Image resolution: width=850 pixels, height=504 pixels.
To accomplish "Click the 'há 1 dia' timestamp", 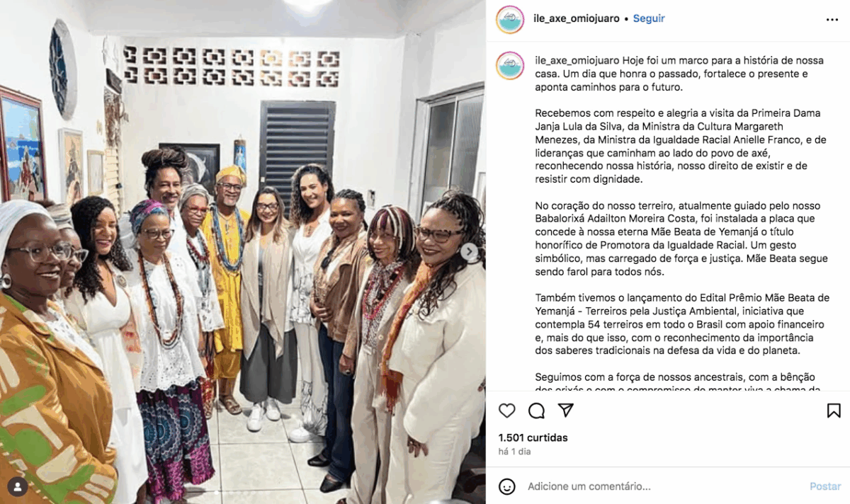I will (x=515, y=452).
